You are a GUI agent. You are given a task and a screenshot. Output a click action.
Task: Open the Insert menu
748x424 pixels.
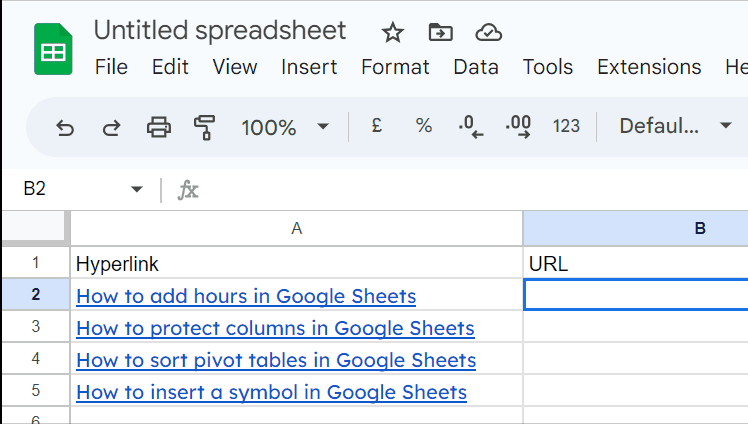point(309,67)
